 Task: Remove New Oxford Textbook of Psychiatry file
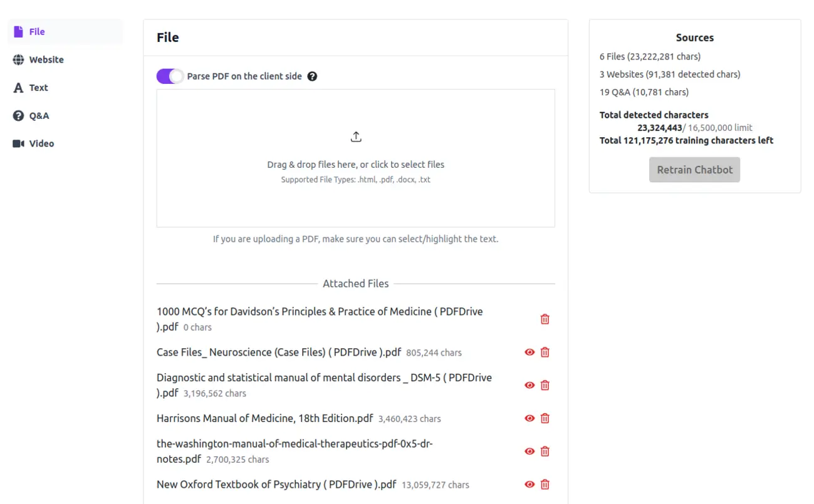(545, 484)
